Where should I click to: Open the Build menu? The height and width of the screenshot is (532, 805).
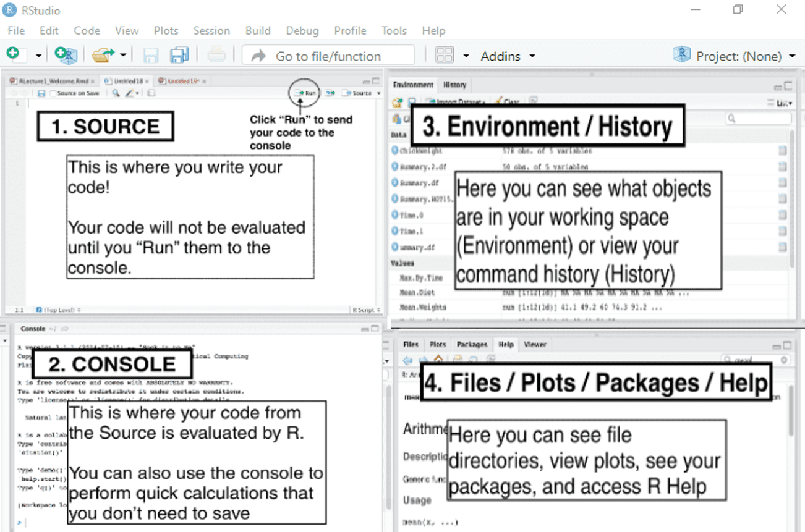coord(258,30)
